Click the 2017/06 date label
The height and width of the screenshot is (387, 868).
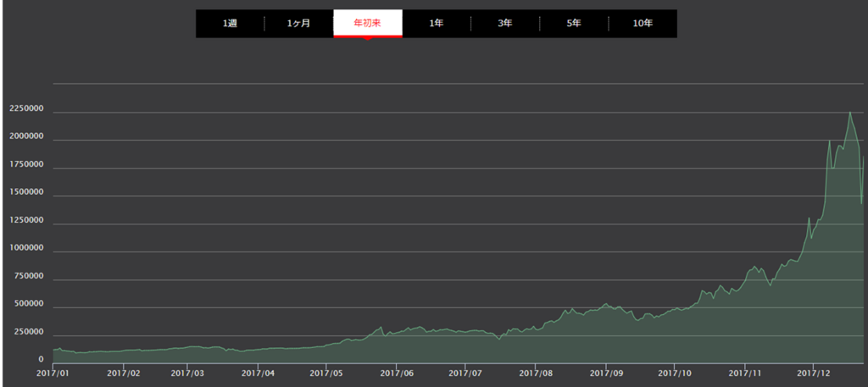point(397,374)
